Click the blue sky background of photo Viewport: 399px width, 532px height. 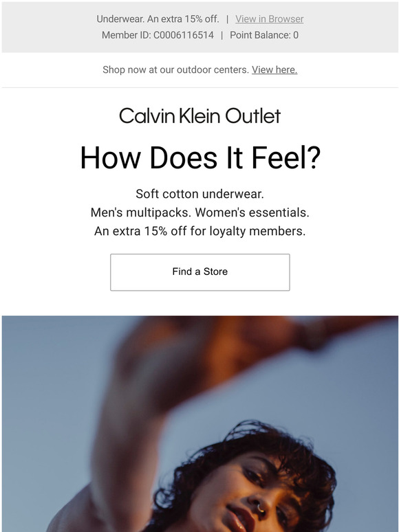tap(41, 407)
